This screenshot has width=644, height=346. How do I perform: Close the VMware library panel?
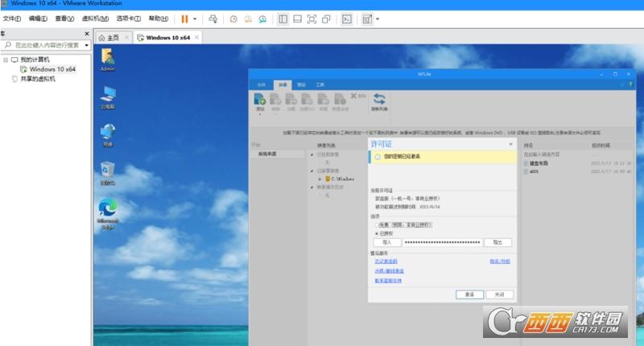[x=87, y=34]
